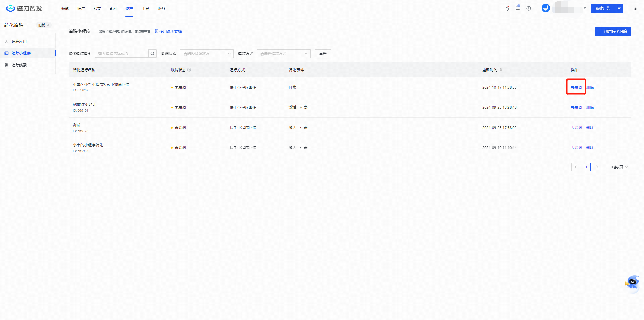
Task: Open the 使用说明文档 link
Action: coord(168,31)
